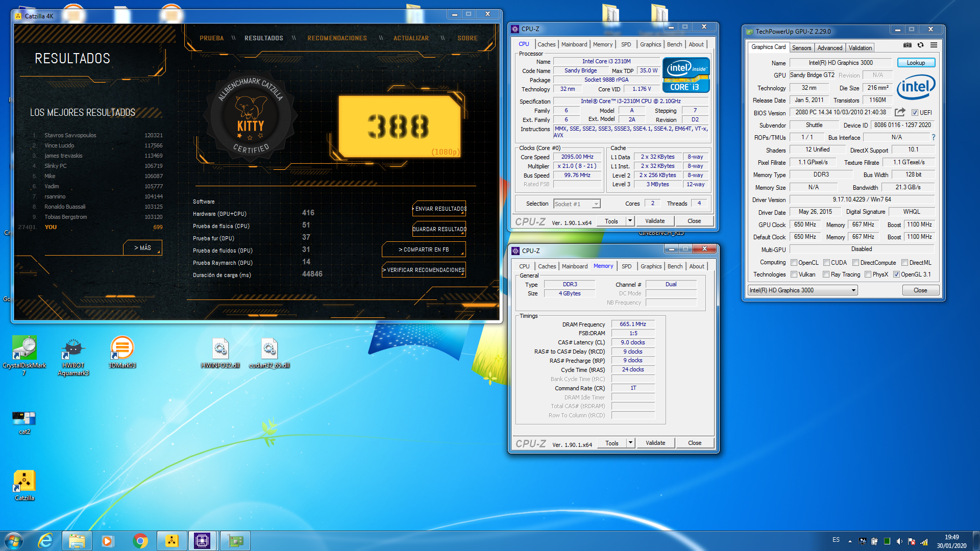Viewport: 980px width, 551px height.
Task: Click the Intel Core i3 logo in CPU-Z
Action: point(686,74)
